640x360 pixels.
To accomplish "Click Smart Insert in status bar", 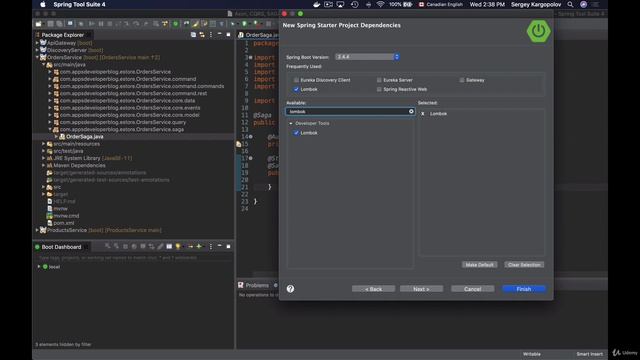I will [x=589, y=354].
